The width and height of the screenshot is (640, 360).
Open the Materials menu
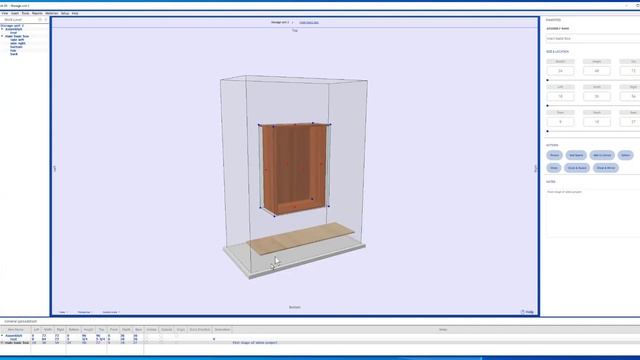coord(52,13)
